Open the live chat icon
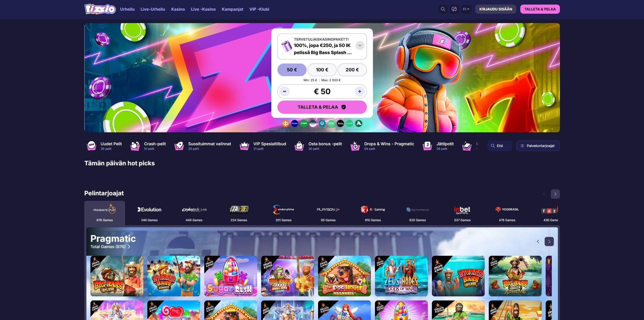This screenshot has height=320, width=644. 454,9
